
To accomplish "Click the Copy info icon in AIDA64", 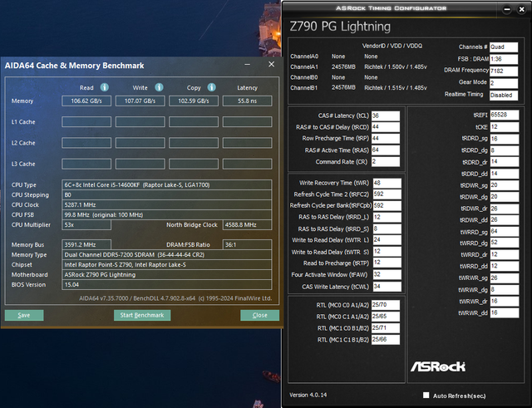I will [x=212, y=87].
